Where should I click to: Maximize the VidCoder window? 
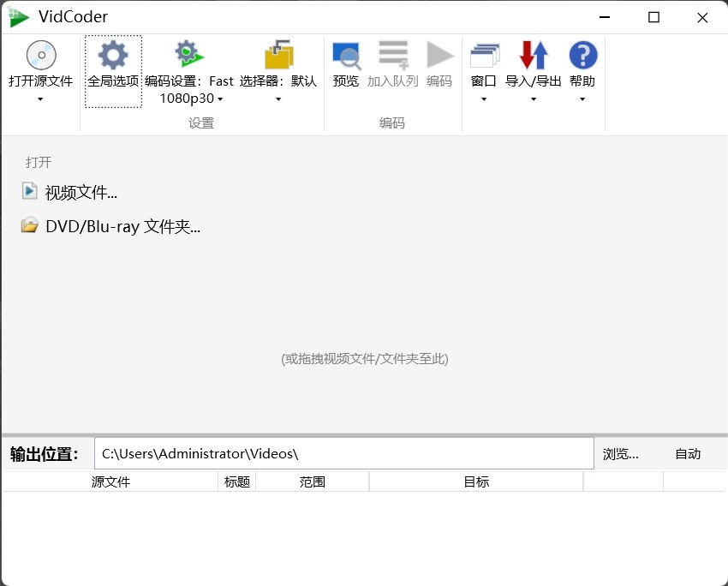653,17
